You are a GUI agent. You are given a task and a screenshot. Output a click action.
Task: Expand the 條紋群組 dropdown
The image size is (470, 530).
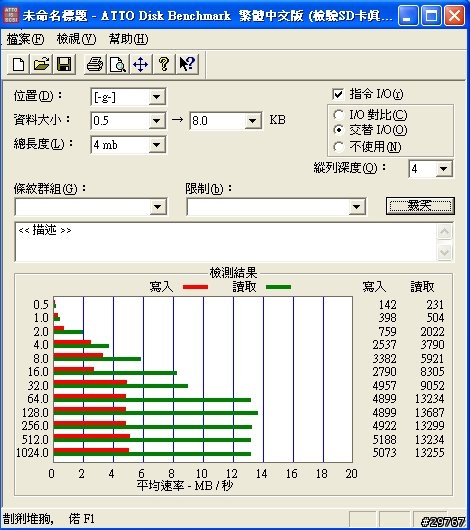(x=158, y=207)
